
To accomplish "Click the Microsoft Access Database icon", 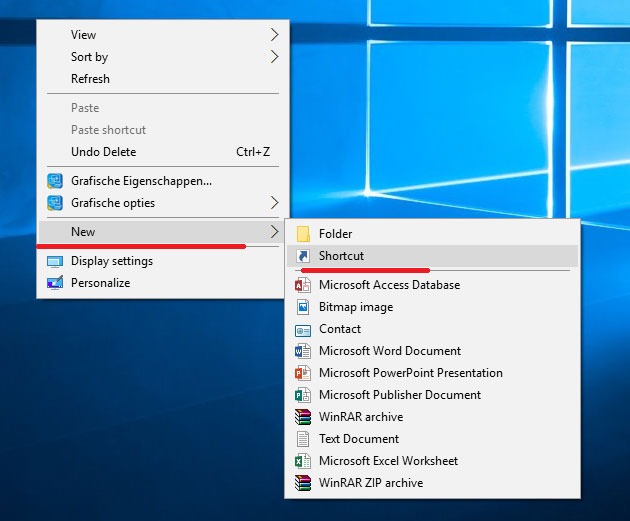I will 303,285.
